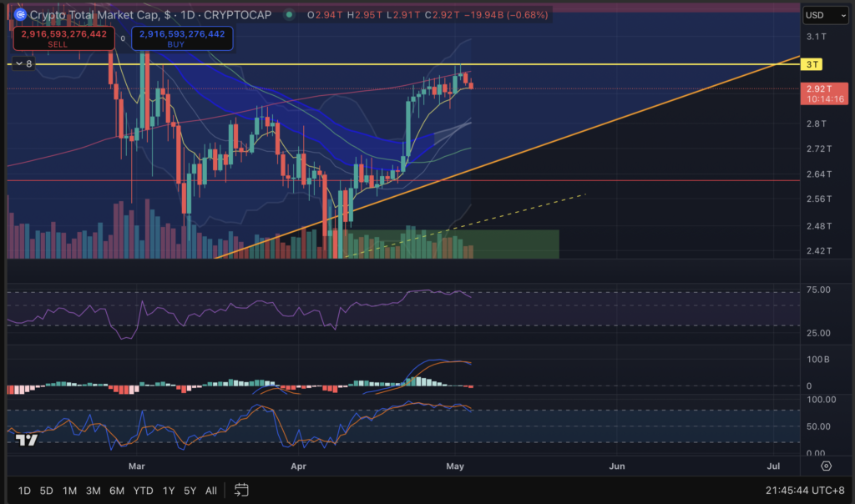Open the go to date calendar icon
The image size is (855, 504).
tap(241, 490)
